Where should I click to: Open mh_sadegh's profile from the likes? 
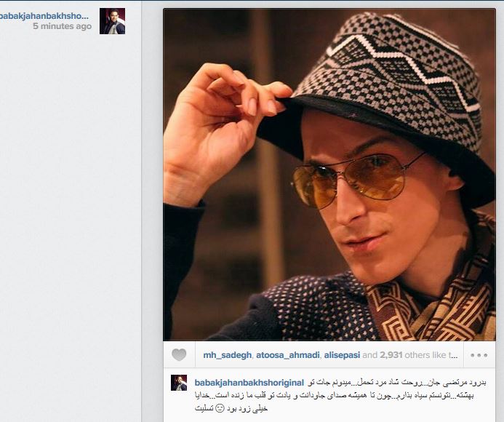(227, 355)
